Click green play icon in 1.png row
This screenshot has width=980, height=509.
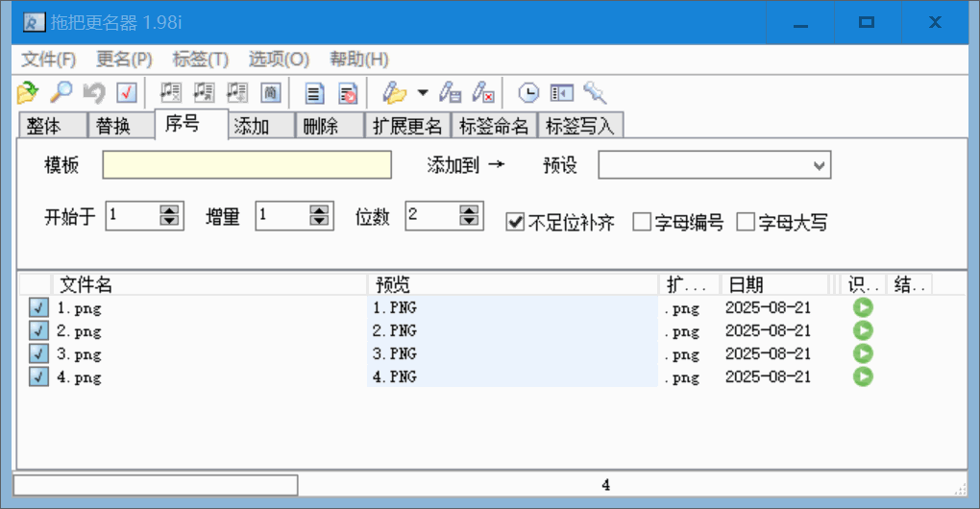coord(863,307)
